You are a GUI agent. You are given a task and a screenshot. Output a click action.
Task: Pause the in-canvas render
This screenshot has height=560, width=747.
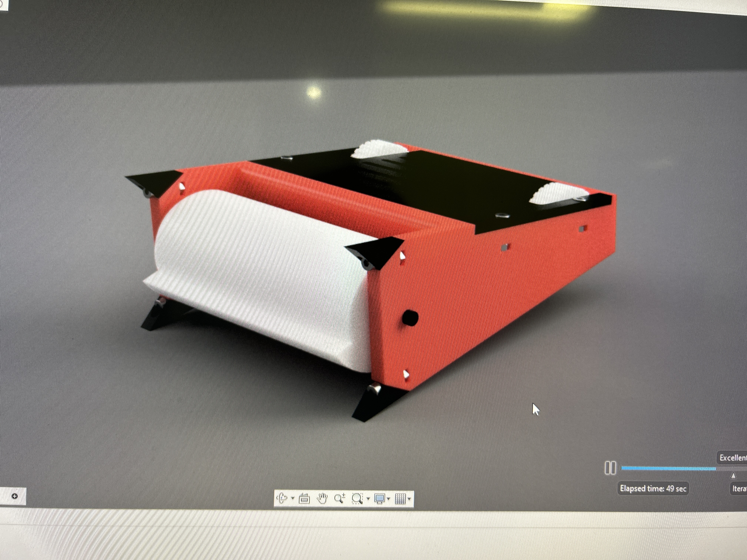pos(610,468)
